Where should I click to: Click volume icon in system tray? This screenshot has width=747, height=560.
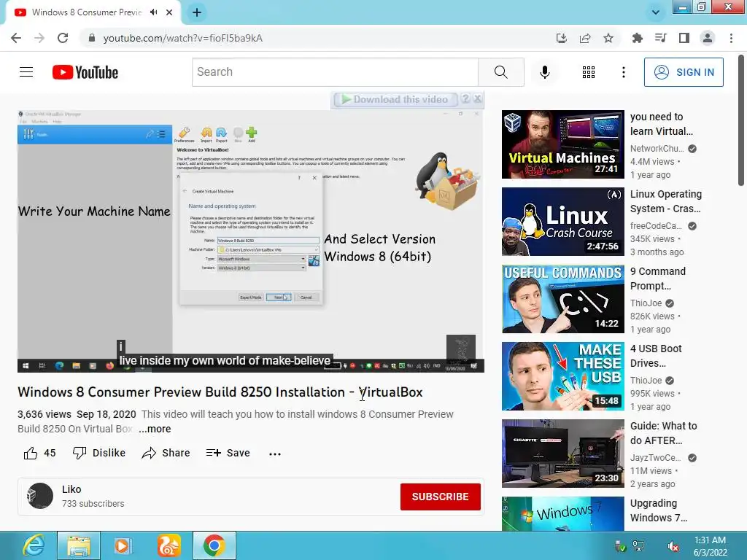pyautogui.click(x=673, y=547)
